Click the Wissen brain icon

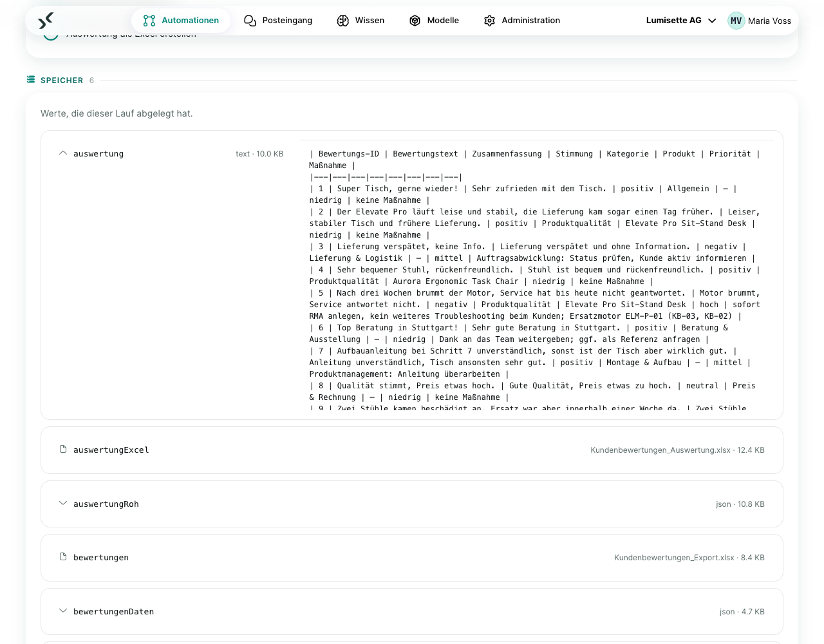click(343, 21)
